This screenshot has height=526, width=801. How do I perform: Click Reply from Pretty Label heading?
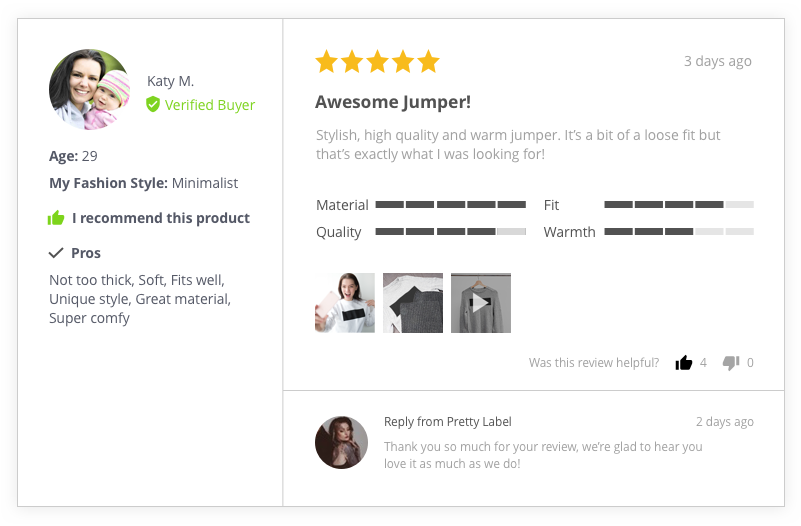click(447, 422)
